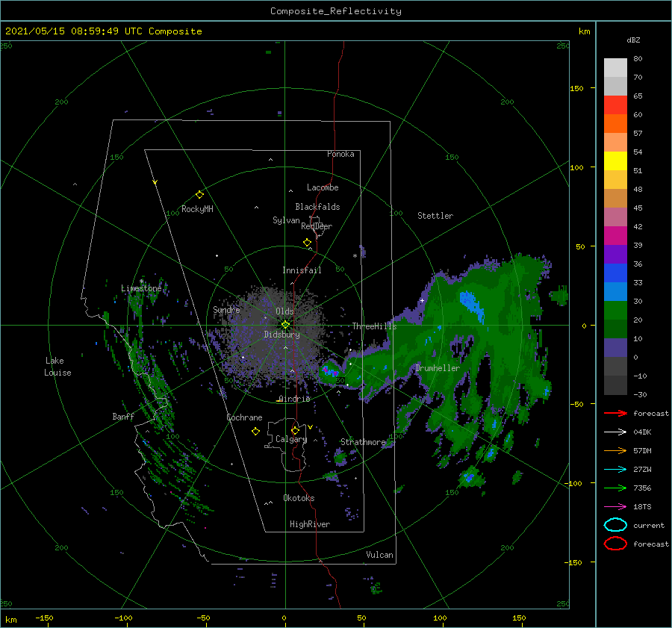The width and height of the screenshot is (672, 628).
Task: Select the light orange 54-57 dBZ swatch
Action: pos(615,143)
